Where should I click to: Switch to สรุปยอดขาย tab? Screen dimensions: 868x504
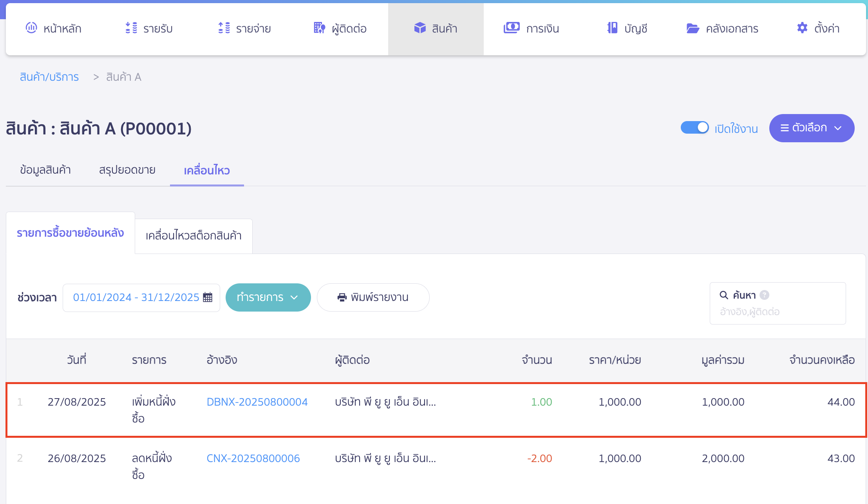pyautogui.click(x=127, y=170)
